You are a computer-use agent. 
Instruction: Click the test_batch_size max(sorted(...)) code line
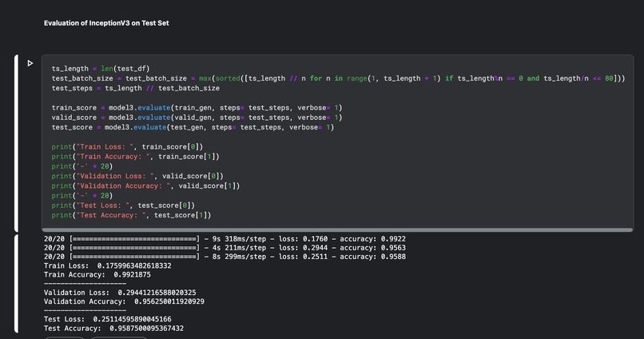(339, 78)
